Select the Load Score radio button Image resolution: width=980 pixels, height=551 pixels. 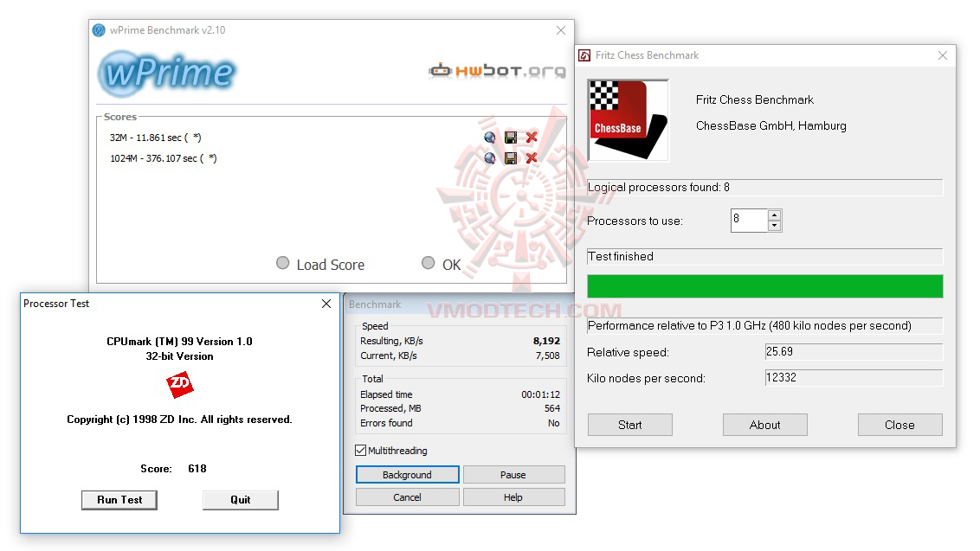pyautogui.click(x=282, y=263)
